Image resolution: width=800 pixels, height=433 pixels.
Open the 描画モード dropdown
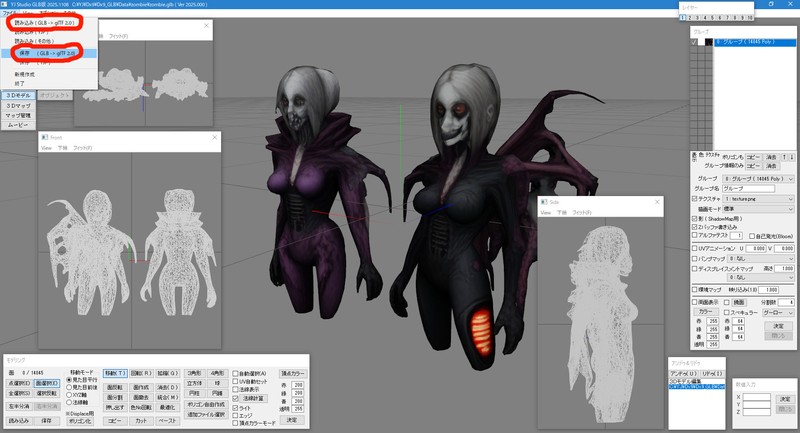tap(759, 209)
